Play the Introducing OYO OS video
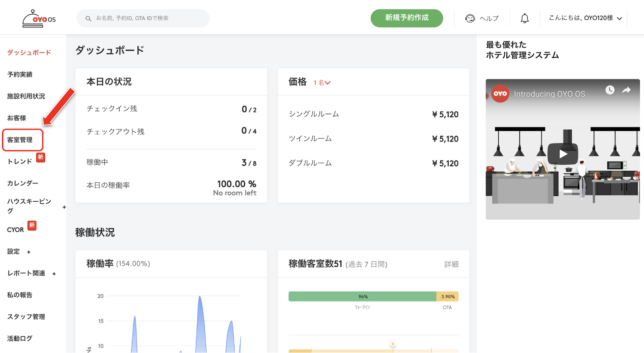Image resolution: width=644 pixels, height=353 pixels. (563, 154)
